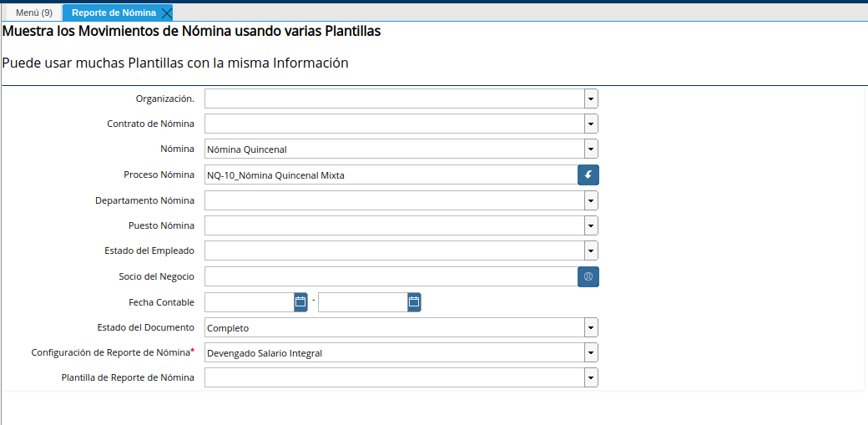The width and height of the screenshot is (868, 425).
Task: Click the Devengado Salario Integral field
Action: click(x=395, y=352)
